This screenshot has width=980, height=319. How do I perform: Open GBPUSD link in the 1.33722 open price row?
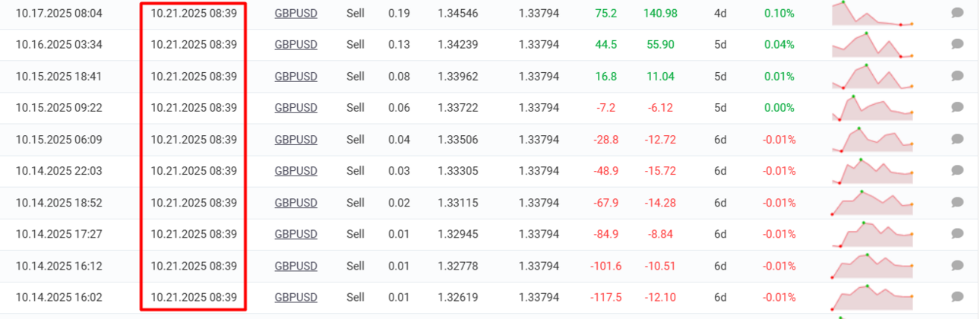click(296, 108)
